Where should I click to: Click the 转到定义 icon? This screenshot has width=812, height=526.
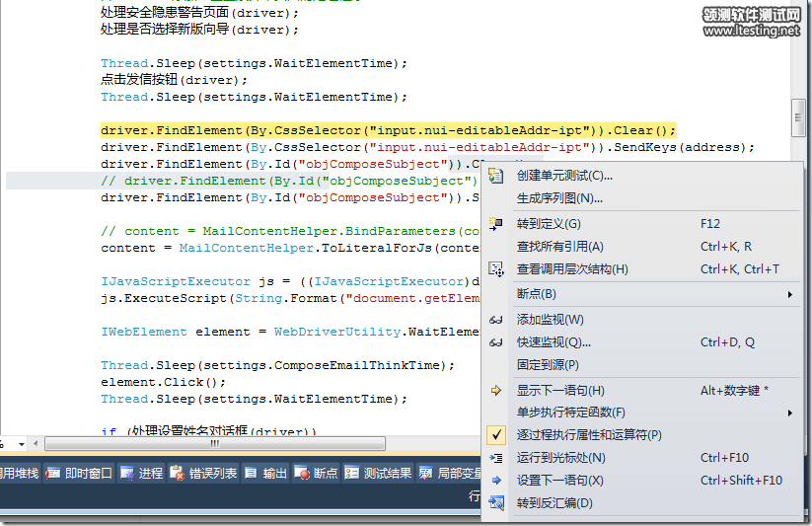click(x=496, y=224)
